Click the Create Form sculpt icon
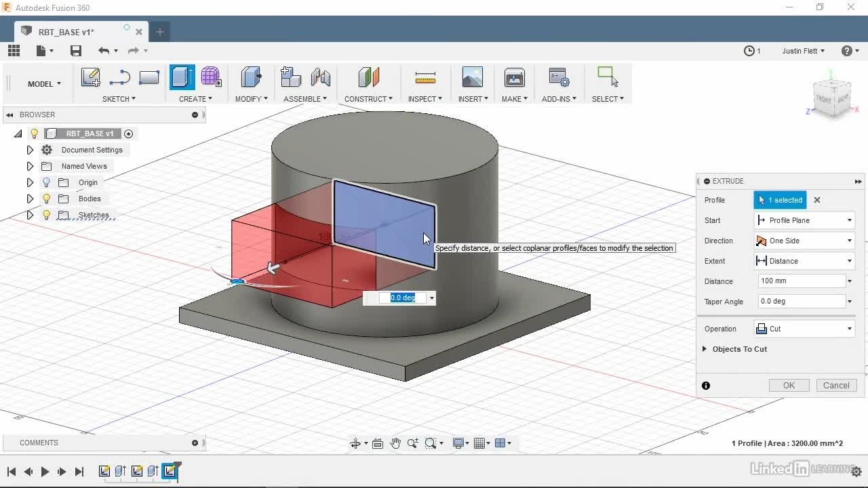Image resolution: width=868 pixels, height=488 pixels. (x=211, y=77)
